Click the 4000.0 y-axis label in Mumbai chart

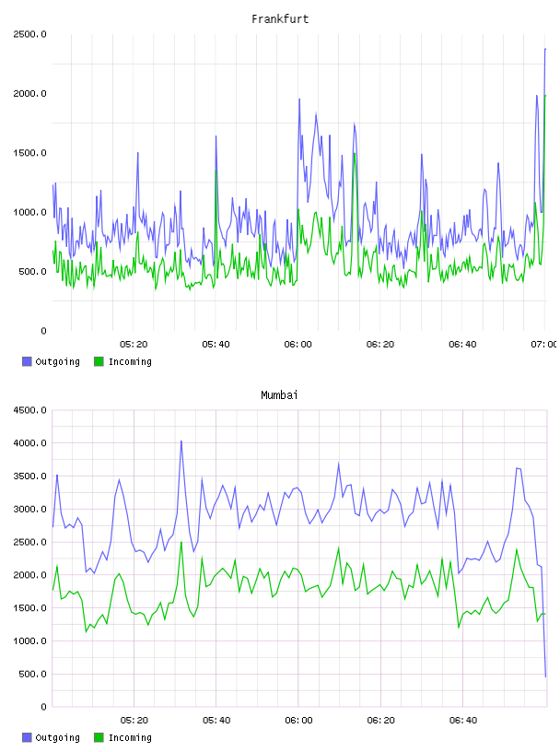click(30, 443)
